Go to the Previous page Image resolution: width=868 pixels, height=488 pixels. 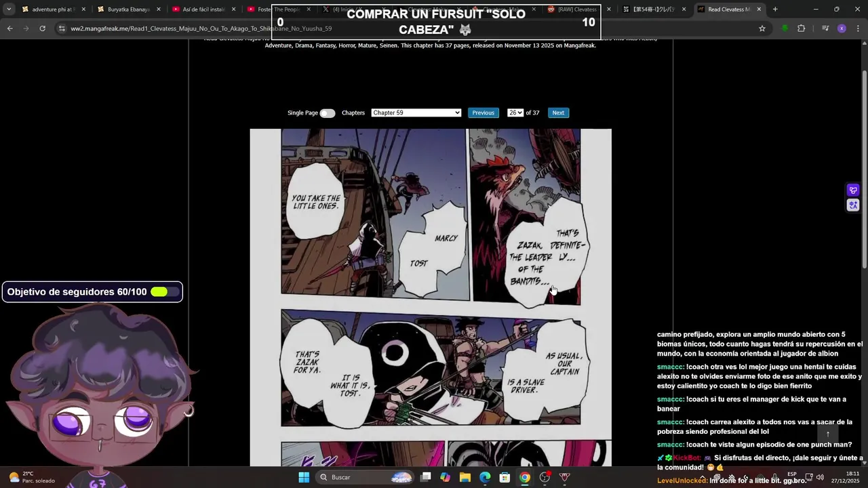click(483, 113)
